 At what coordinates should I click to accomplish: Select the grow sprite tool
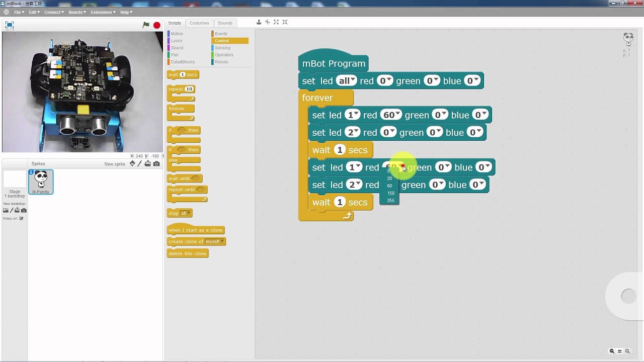(x=276, y=22)
